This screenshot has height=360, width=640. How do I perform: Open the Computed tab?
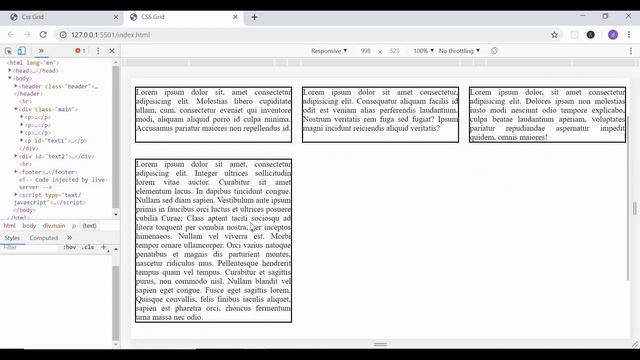(x=44, y=238)
